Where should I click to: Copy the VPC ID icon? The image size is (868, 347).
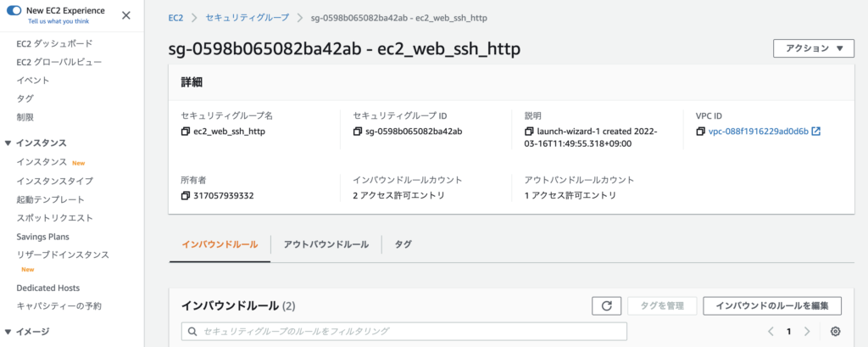point(701,132)
